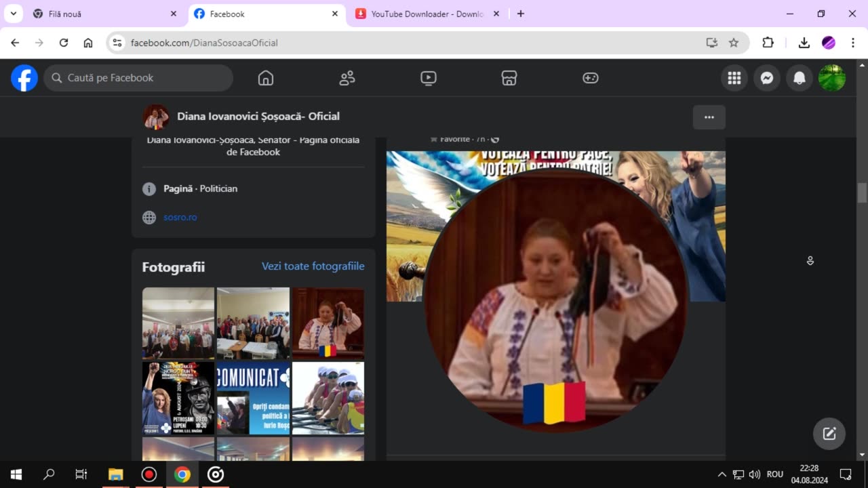Open the Facebook menu grid icon
The width and height of the screenshot is (868, 488).
click(734, 78)
